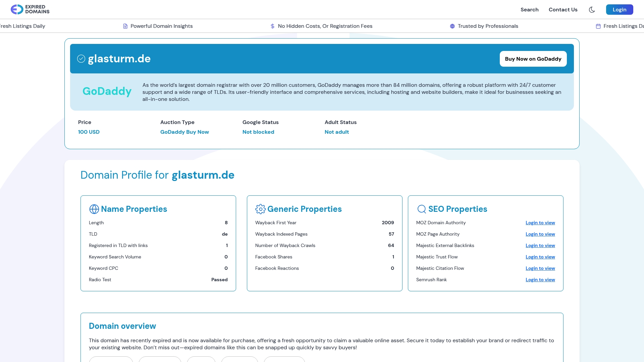Click the gear icon in Generic Properties
Viewport: 644px width, 362px height.
pyautogui.click(x=260, y=209)
